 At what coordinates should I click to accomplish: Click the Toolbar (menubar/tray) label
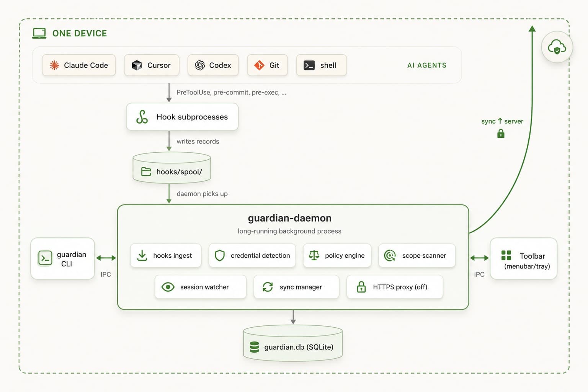point(527,261)
